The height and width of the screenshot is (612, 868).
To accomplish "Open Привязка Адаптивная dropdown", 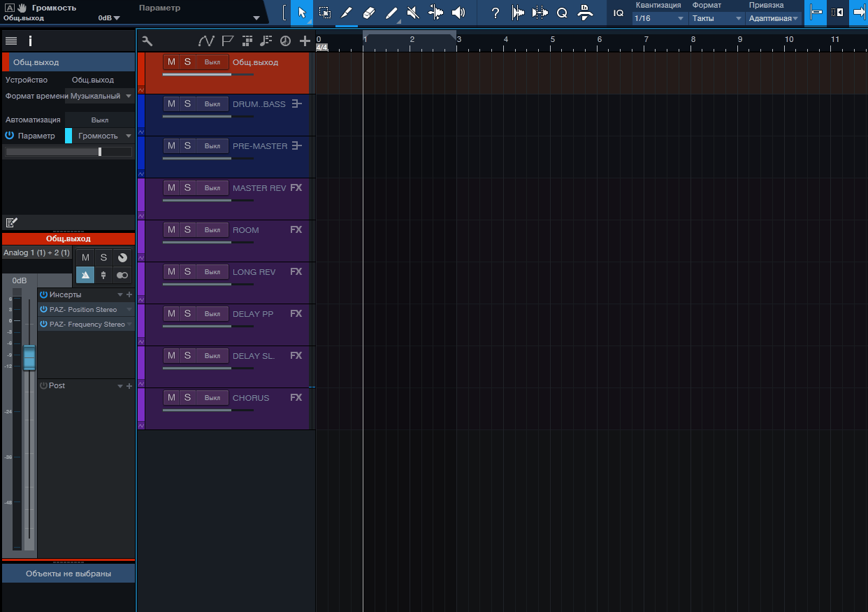I will pos(774,18).
